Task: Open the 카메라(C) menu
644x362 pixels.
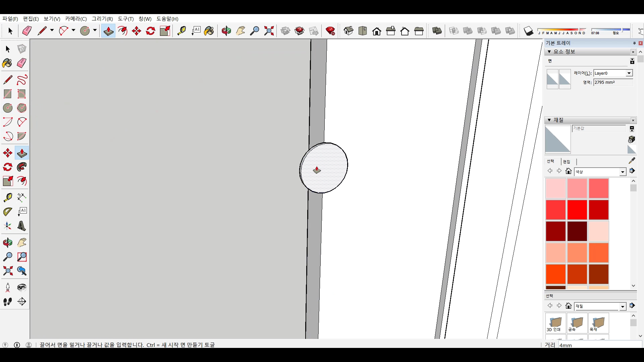Action: 76,19
